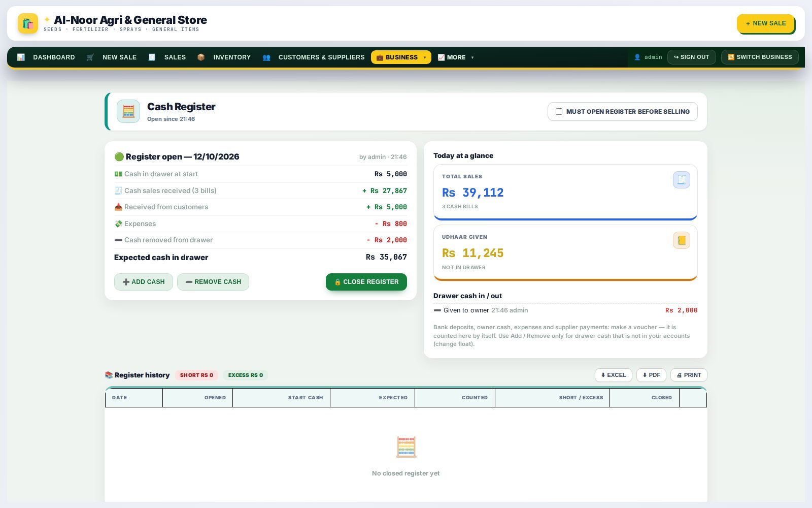This screenshot has width=812, height=508.
Task: Print the register history
Action: click(689, 375)
